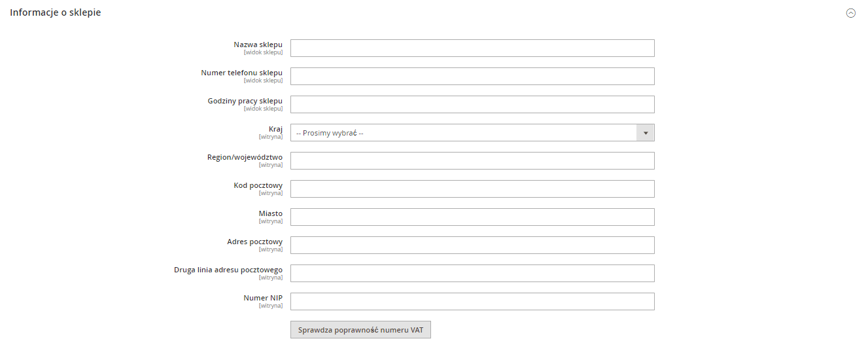The height and width of the screenshot is (345, 868).
Task: Focus the Nazwa sklepu input field
Action: coord(472,48)
